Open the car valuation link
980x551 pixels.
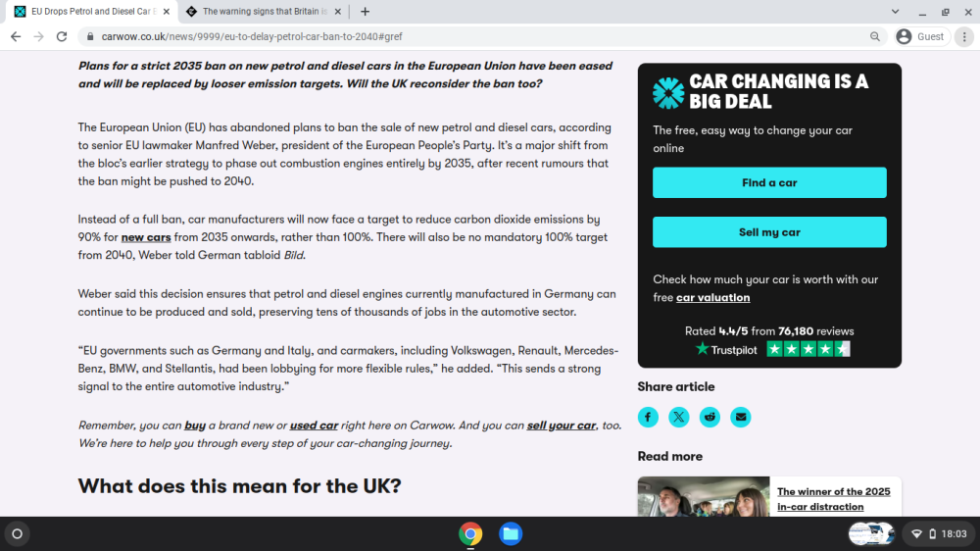pos(712,298)
